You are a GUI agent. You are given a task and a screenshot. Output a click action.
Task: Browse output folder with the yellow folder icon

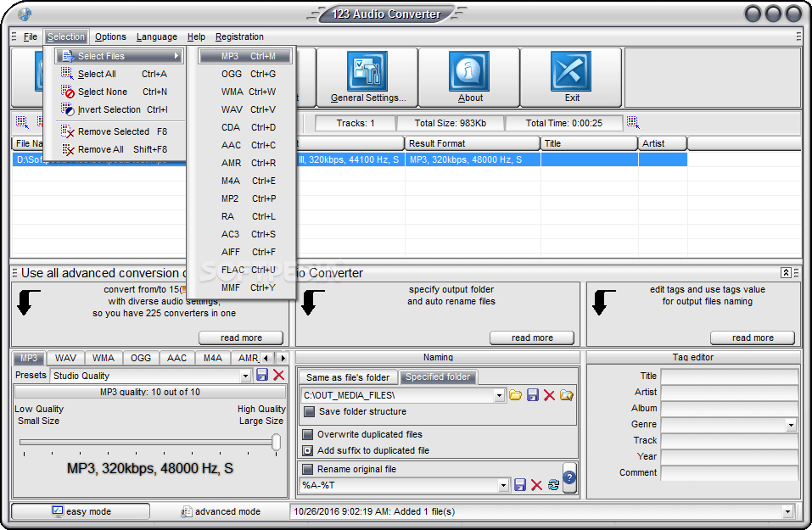pos(515,395)
